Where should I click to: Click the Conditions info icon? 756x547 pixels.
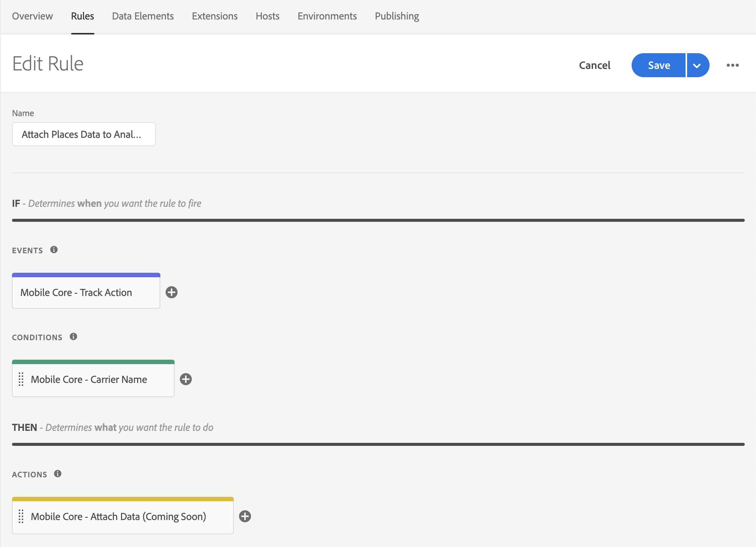pos(73,336)
